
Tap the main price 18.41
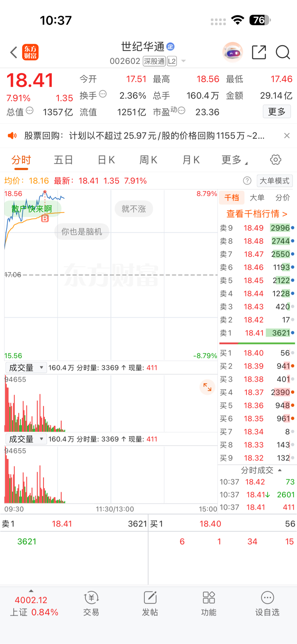pos(30,80)
